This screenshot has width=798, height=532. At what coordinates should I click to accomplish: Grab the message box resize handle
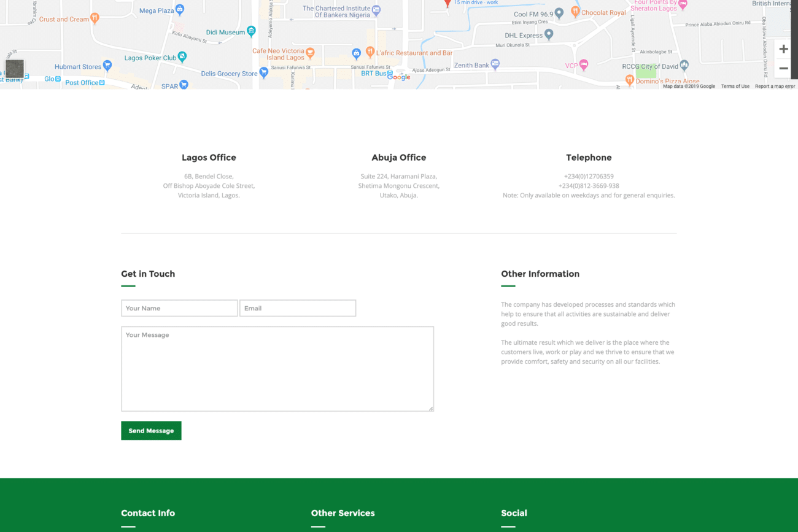pos(431,409)
